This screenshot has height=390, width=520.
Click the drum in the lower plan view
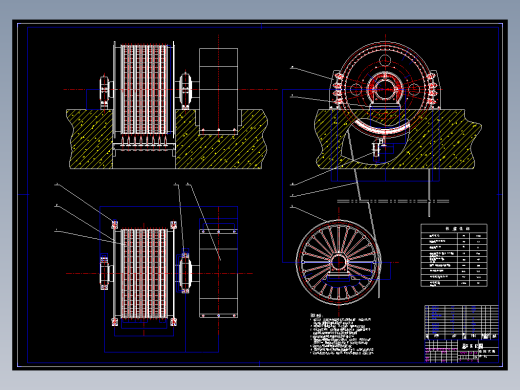(x=144, y=273)
